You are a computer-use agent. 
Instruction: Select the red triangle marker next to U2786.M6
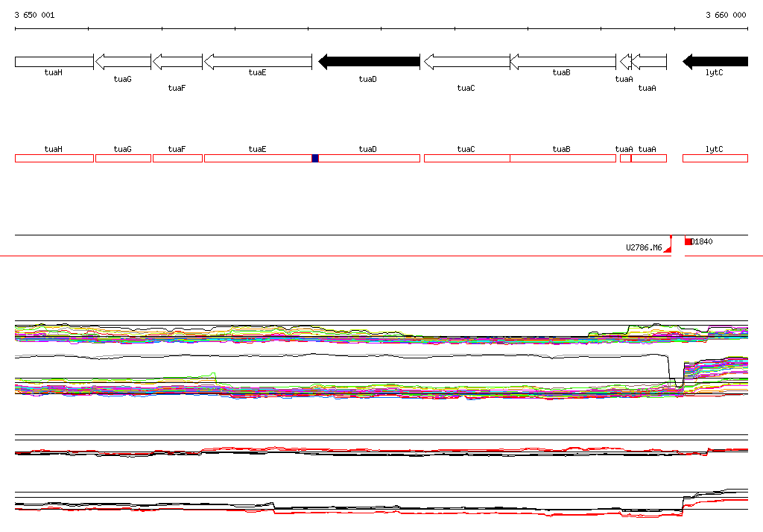pyautogui.click(x=668, y=249)
